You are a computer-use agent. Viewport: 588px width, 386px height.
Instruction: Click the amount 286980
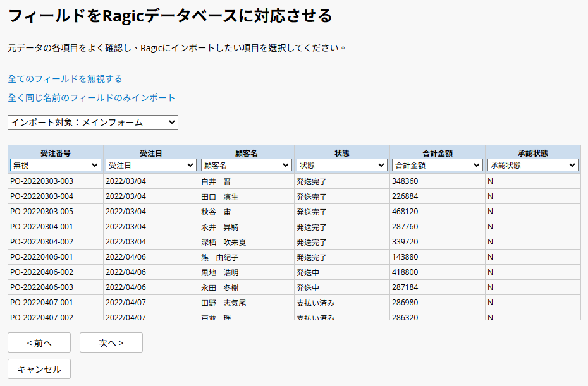pyautogui.click(x=405, y=303)
